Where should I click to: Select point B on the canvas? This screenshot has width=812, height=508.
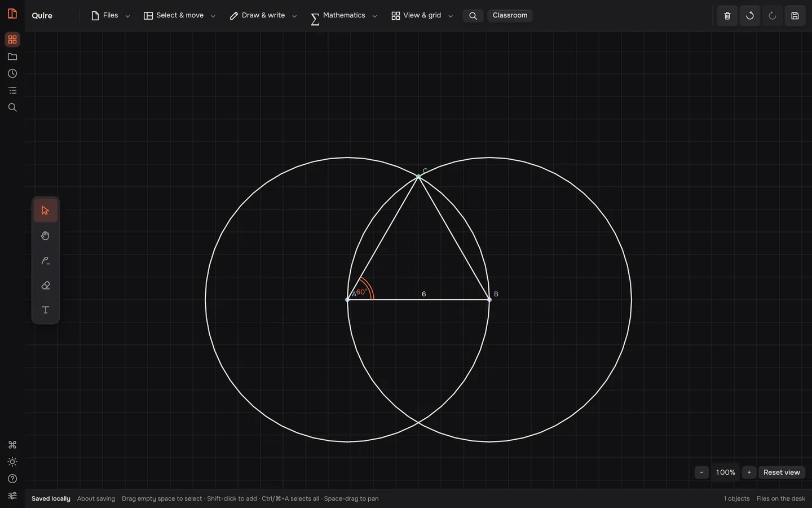(489, 300)
